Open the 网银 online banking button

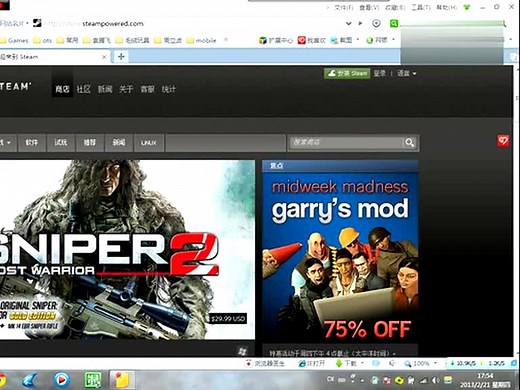click(377, 40)
